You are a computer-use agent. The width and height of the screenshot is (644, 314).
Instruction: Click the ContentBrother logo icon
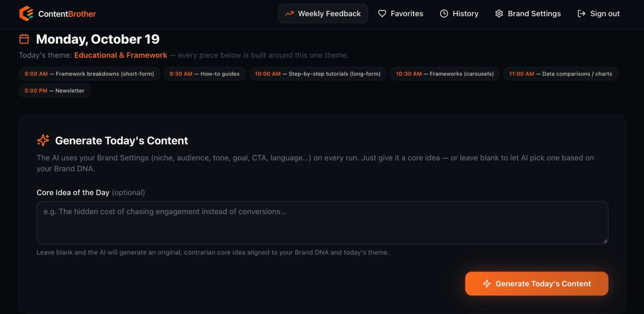pyautogui.click(x=26, y=13)
